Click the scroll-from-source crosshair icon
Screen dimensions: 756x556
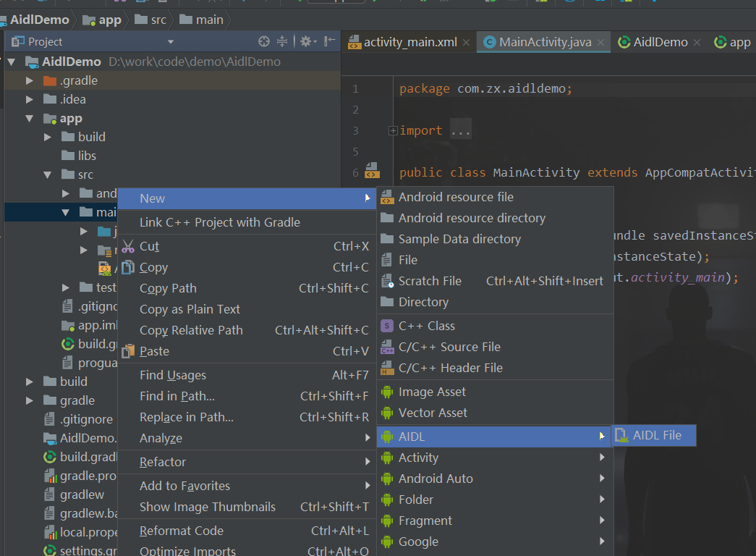264,41
